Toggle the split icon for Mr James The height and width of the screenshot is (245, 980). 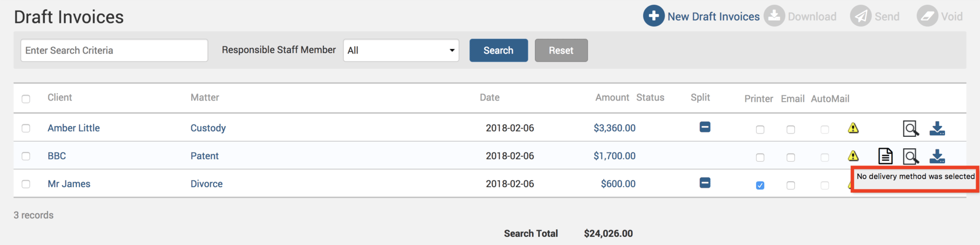click(x=705, y=183)
